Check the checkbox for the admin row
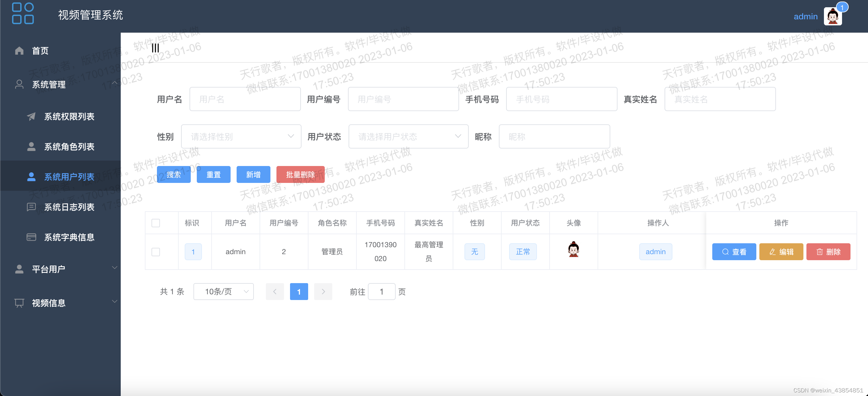 pyautogui.click(x=156, y=252)
